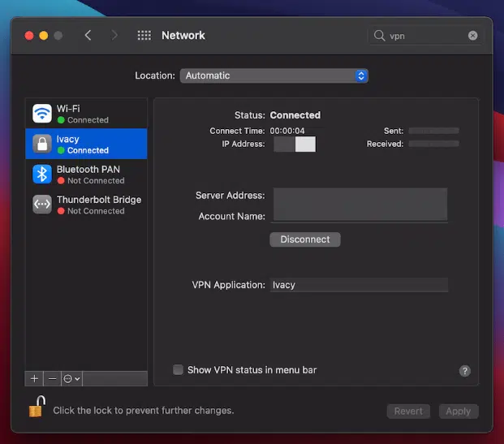
Task: Clear the vpn search text
Action: pyautogui.click(x=472, y=36)
